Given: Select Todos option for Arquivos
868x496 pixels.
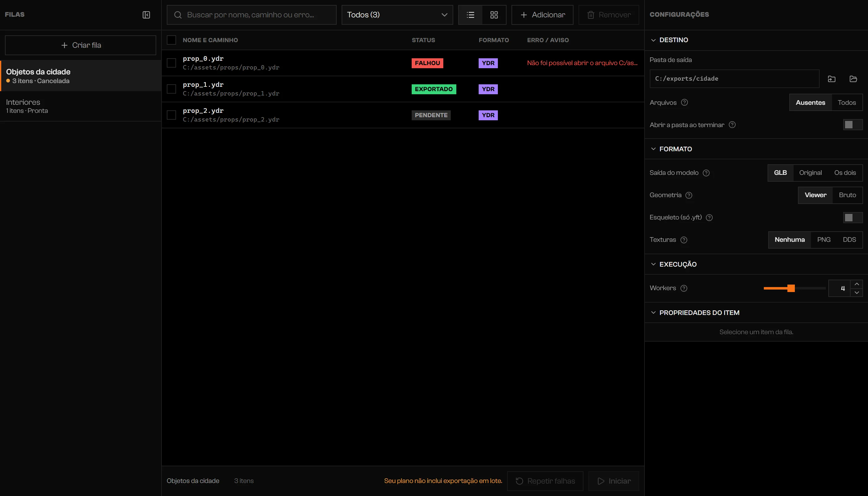Looking at the screenshot, I should 847,103.
